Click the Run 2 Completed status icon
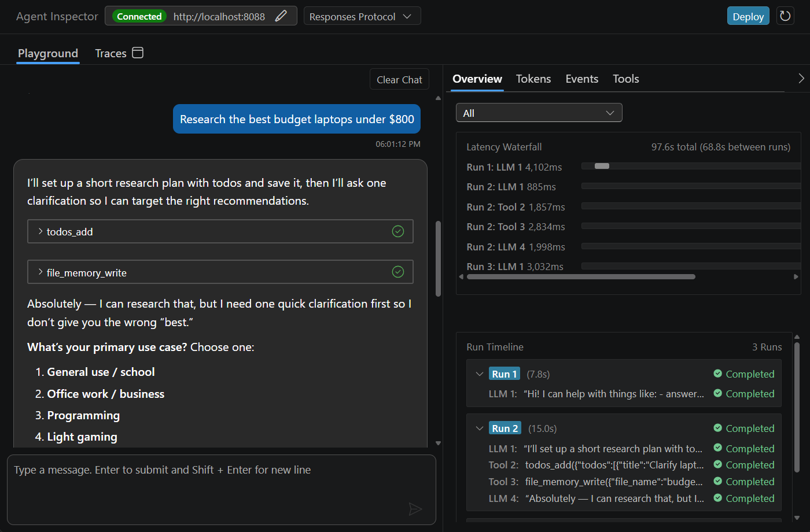This screenshot has width=810, height=532. (718, 428)
